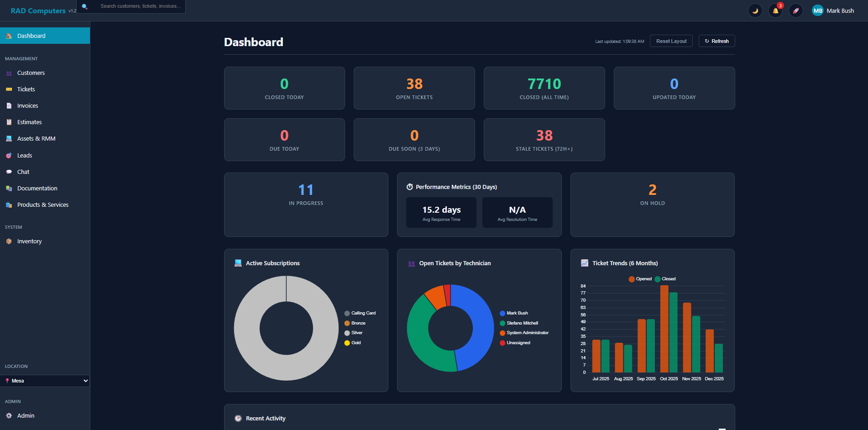Toggle the Opened series in Ticket Trends legend
Screen dimensions: 868x430
click(640, 279)
